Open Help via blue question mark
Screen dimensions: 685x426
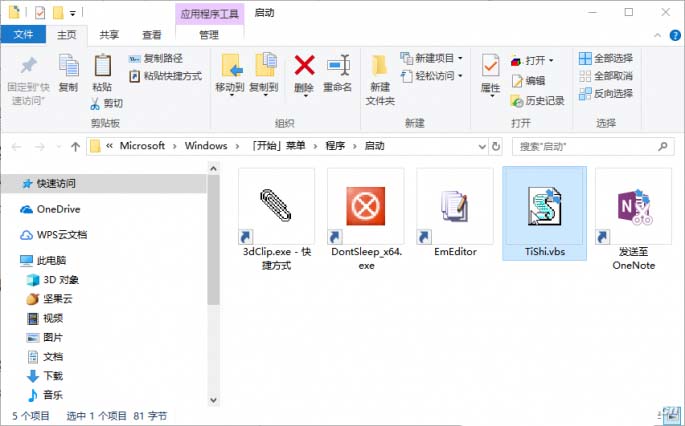click(x=675, y=35)
